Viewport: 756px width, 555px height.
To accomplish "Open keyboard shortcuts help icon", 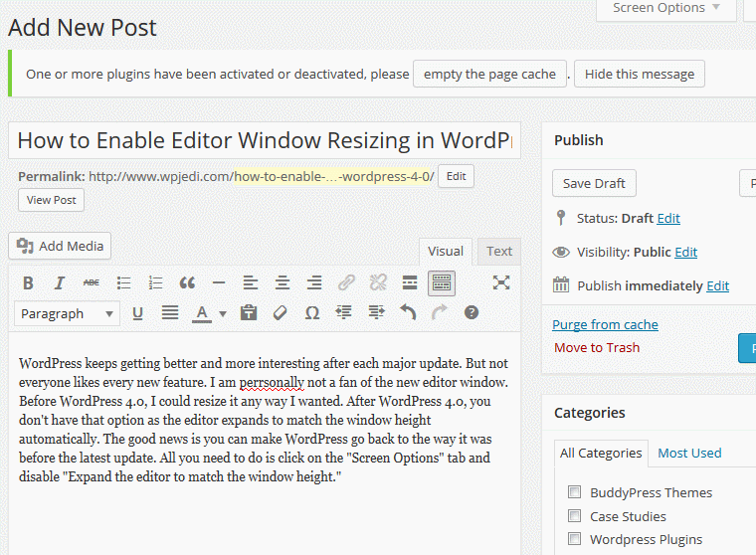I will [472, 313].
